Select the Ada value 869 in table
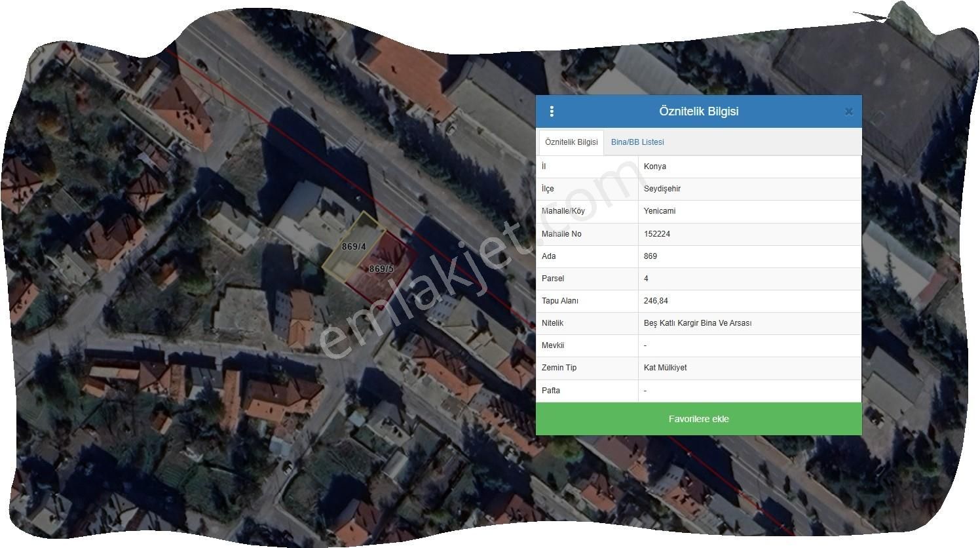 650,256
